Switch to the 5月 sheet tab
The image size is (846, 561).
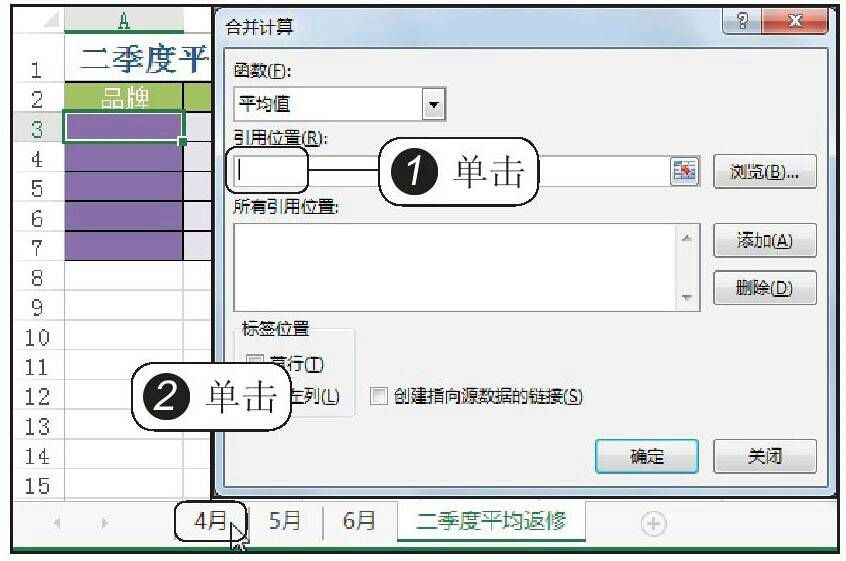(x=285, y=521)
